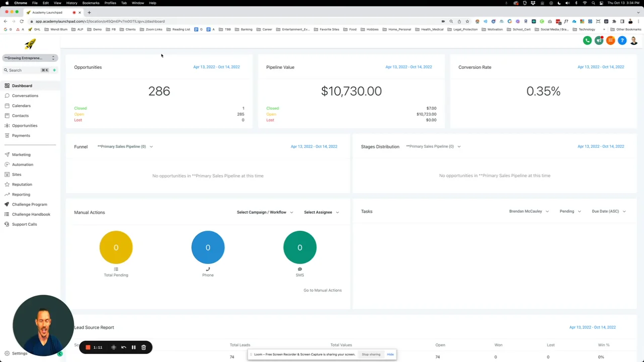Open the History menu in macOS menu bar
This screenshot has height=362, width=644.
pos(71,3)
